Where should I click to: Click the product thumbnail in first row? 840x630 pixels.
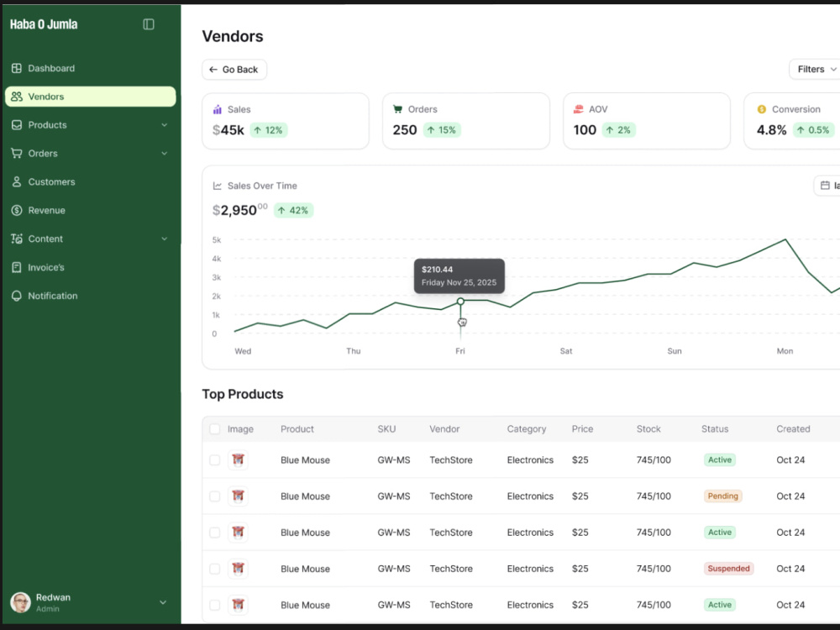[238, 459]
